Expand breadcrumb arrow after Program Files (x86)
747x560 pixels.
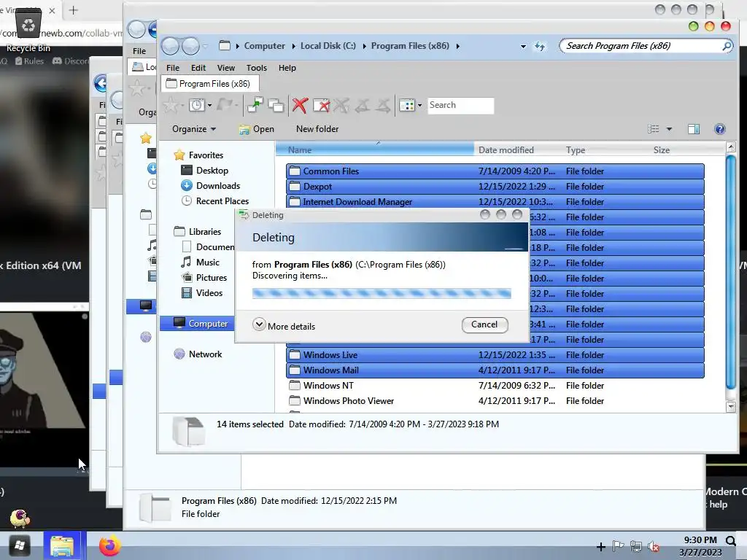point(458,46)
